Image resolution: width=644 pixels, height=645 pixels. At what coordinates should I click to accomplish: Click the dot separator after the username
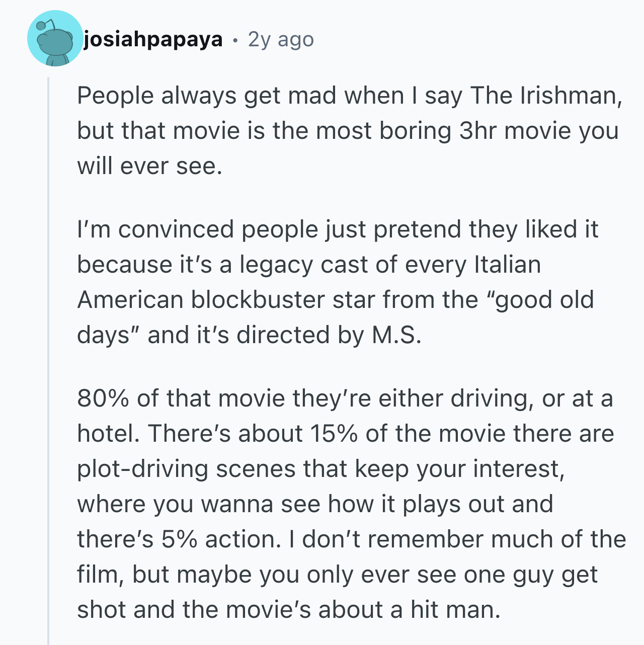coord(235,40)
